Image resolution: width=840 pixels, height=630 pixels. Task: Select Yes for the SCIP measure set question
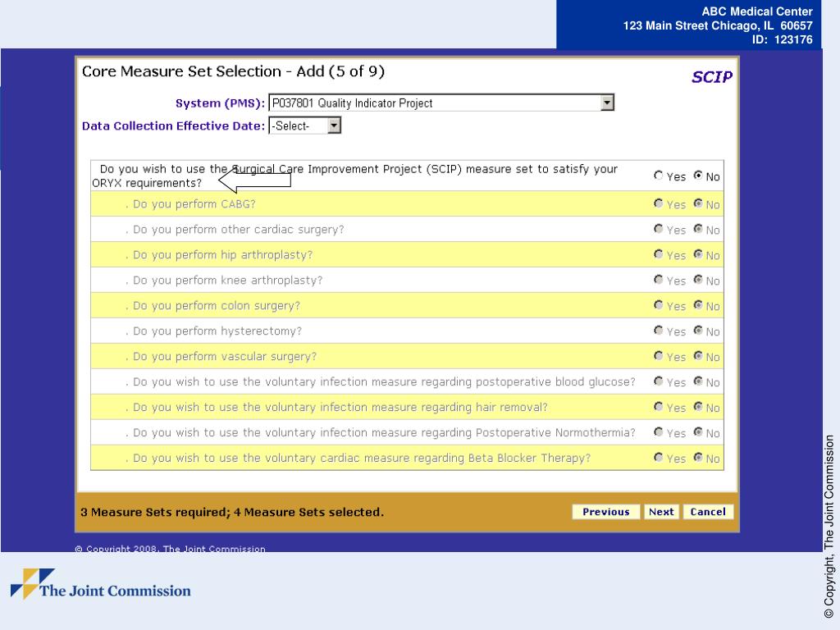659,176
